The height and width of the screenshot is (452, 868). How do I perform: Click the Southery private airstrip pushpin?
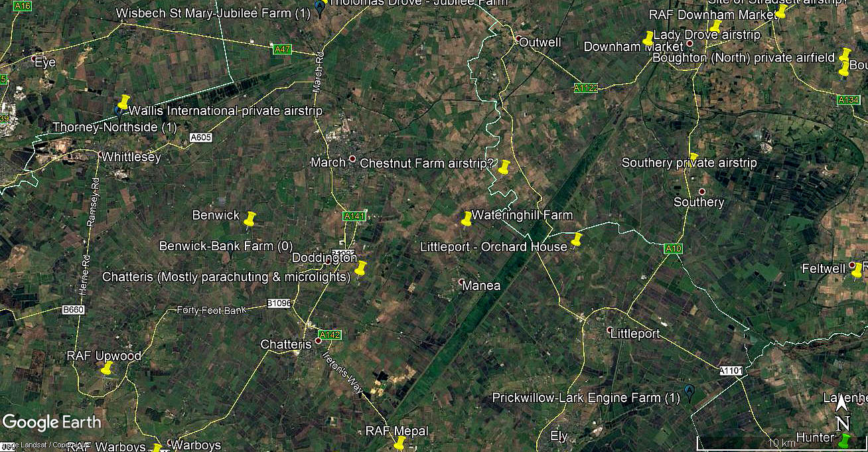[693, 158]
